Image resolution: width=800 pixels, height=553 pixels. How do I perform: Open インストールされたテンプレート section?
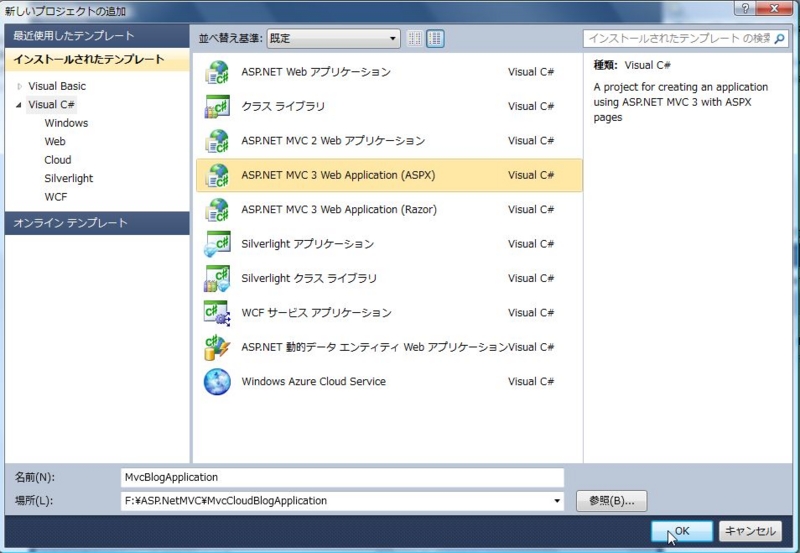(x=97, y=60)
